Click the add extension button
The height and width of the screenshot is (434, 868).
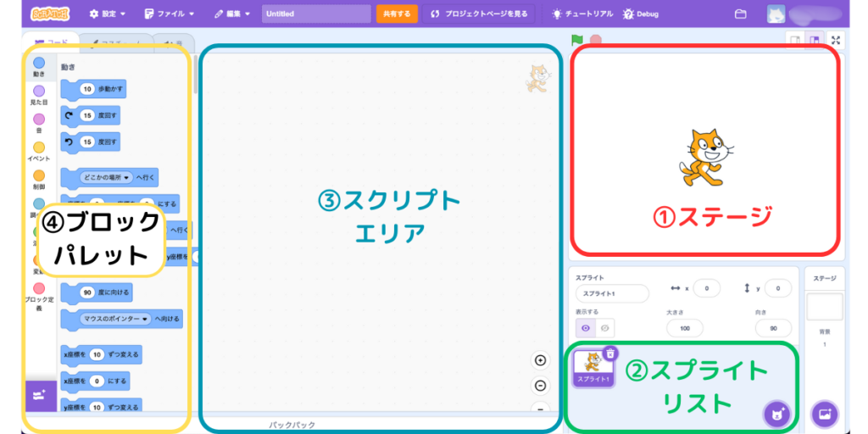click(x=39, y=395)
